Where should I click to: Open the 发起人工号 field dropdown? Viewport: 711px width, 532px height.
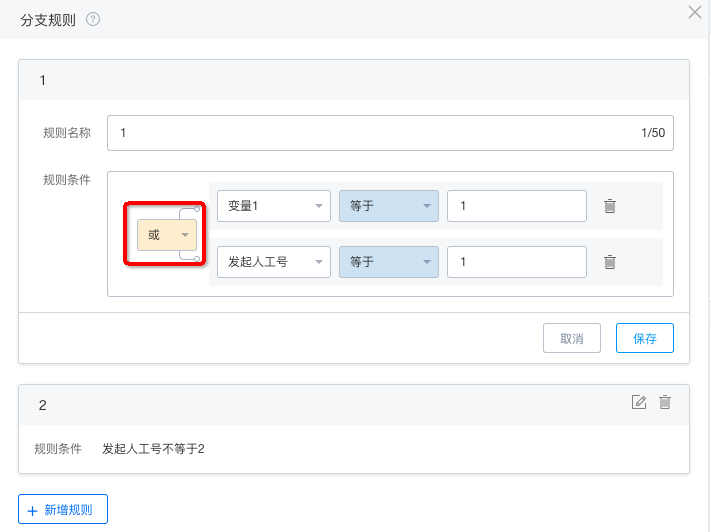[274, 262]
